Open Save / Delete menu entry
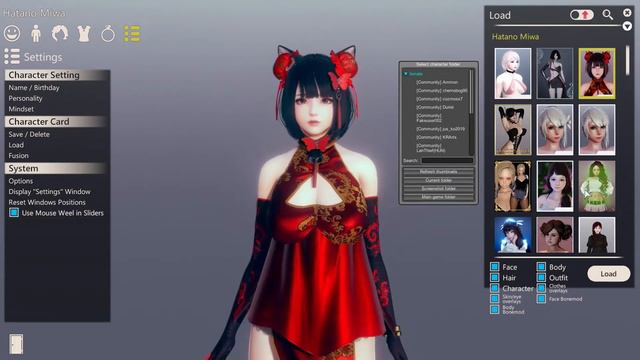 point(29,134)
